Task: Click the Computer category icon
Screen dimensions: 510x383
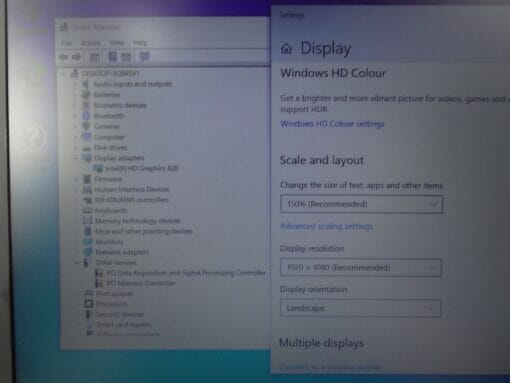Action: pos(86,137)
